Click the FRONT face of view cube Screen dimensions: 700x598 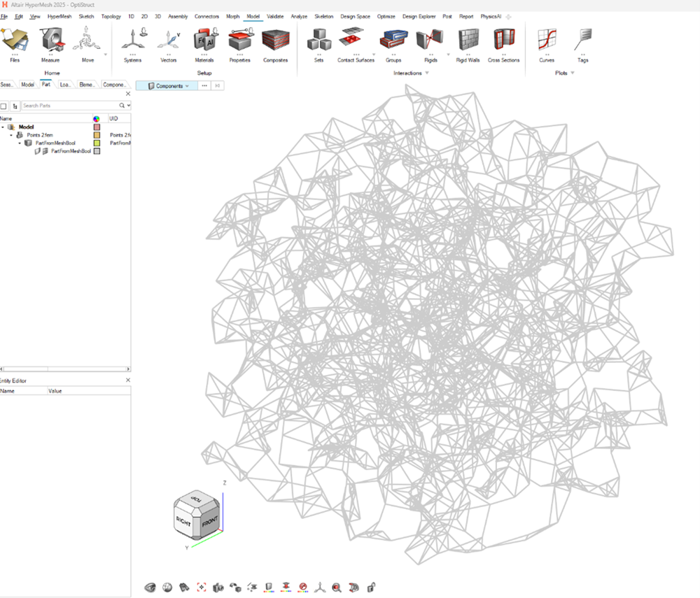pyautogui.click(x=210, y=522)
